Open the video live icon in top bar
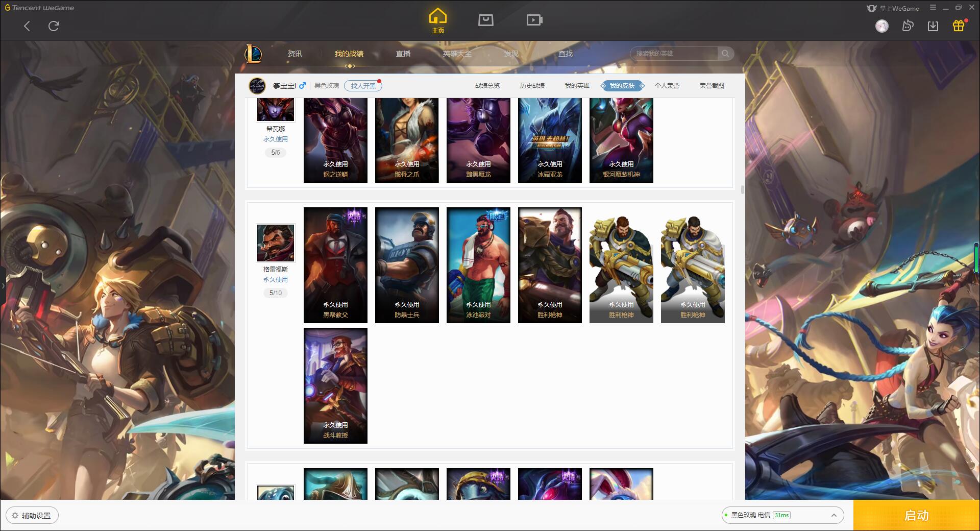 coord(534,20)
